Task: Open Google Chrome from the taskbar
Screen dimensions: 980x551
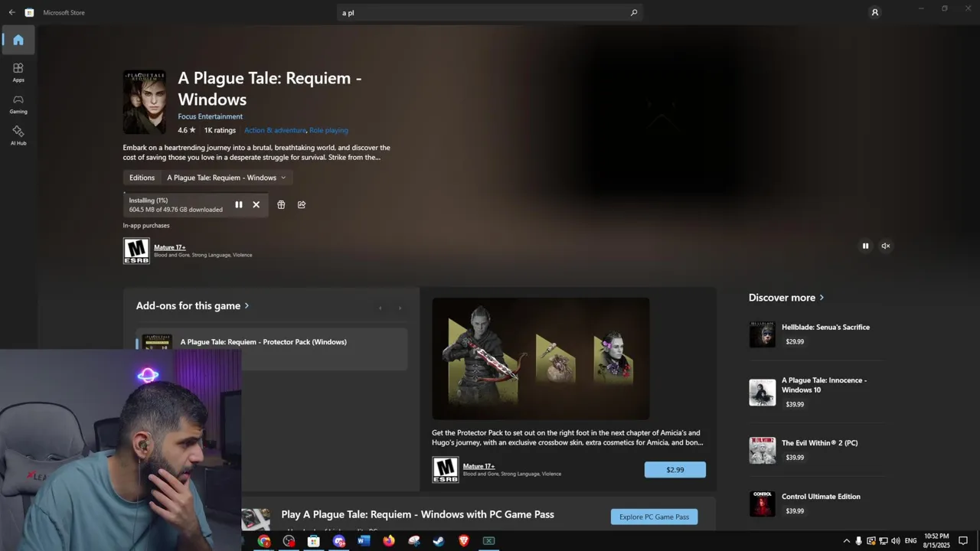Action: coord(264,541)
